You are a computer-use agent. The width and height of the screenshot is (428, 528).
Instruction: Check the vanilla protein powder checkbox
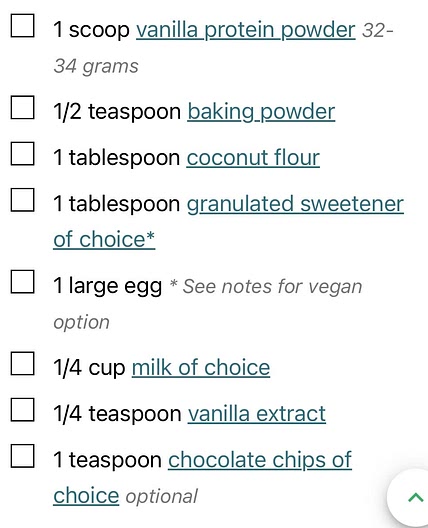click(22, 26)
